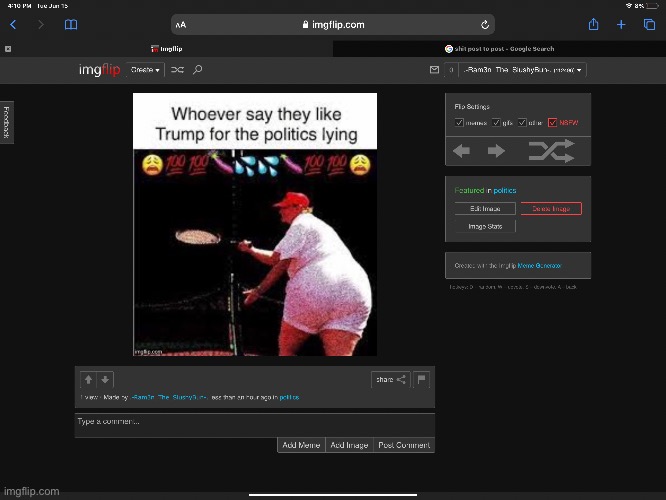Open the mail notifications envelope icon
Screen dimensions: 666x500
[434, 70]
